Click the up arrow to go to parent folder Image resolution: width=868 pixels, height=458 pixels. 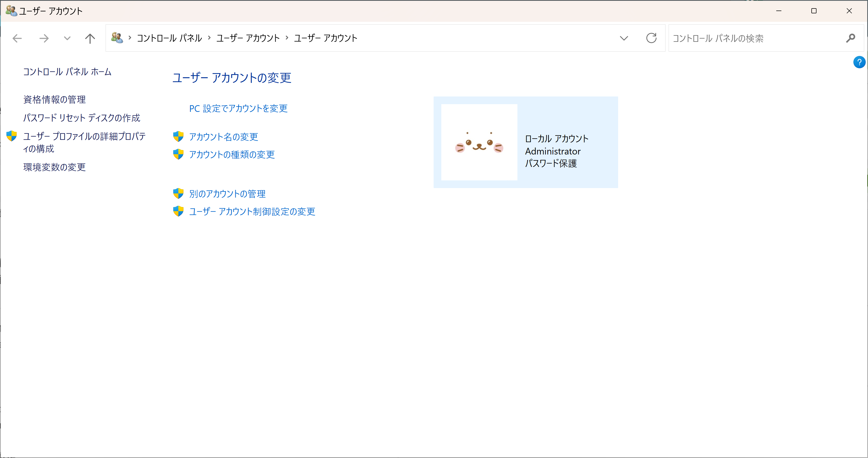click(90, 38)
